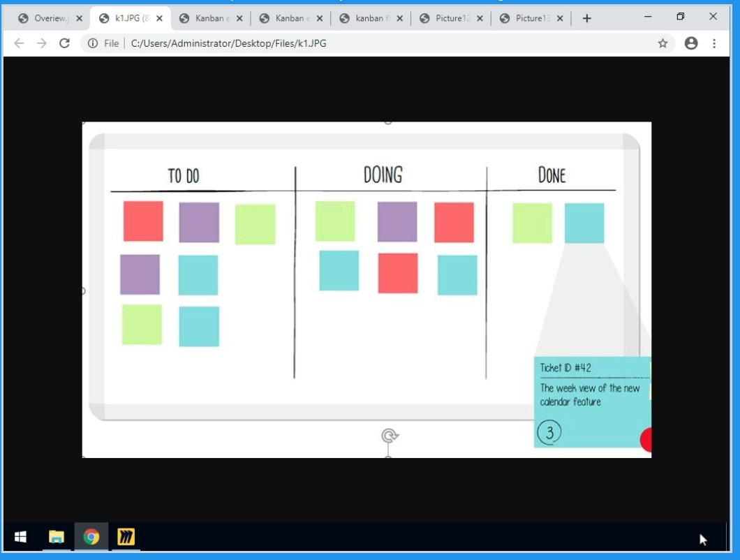Click the red sticky note under TO DO
Viewport: 740px width, 560px height.
click(x=144, y=221)
